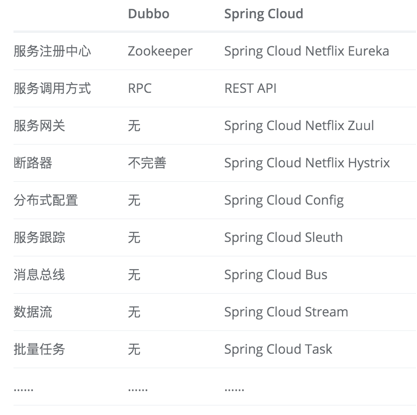Click the 'Zookeeper' cell
This screenshot has width=417, height=415.
pyautogui.click(x=160, y=52)
